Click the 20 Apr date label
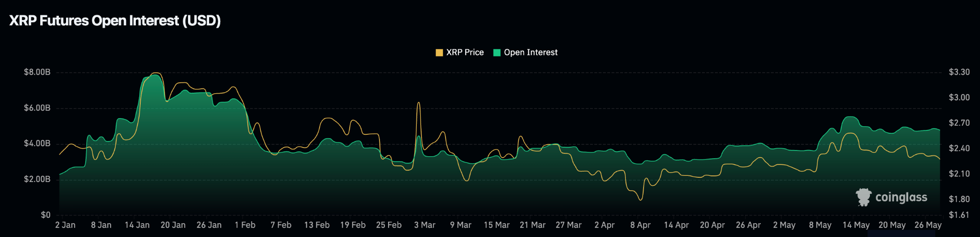The width and height of the screenshot is (980, 237). (x=712, y=225)
